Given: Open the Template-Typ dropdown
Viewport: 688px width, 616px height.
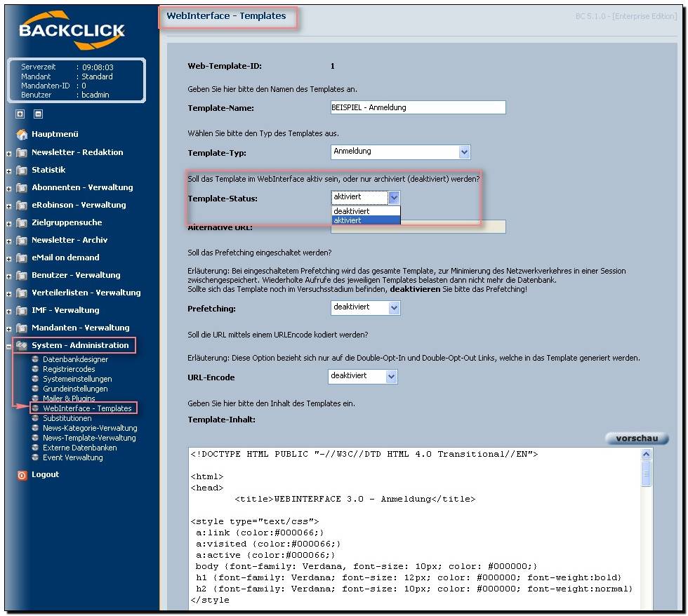Looking at the screenshot, I should coord(400,152).
